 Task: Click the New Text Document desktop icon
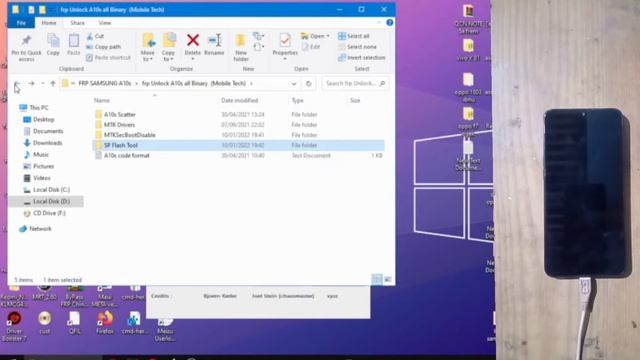point(469,155)
